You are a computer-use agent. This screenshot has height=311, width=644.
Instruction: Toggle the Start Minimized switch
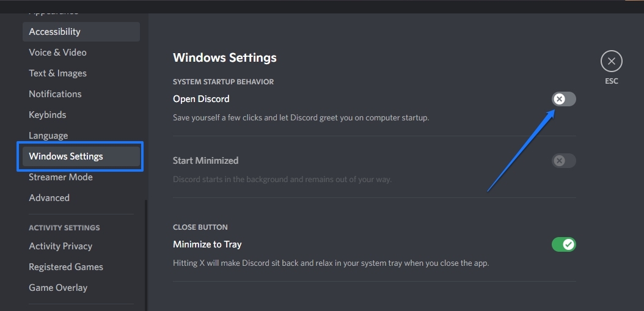(563, 161)
